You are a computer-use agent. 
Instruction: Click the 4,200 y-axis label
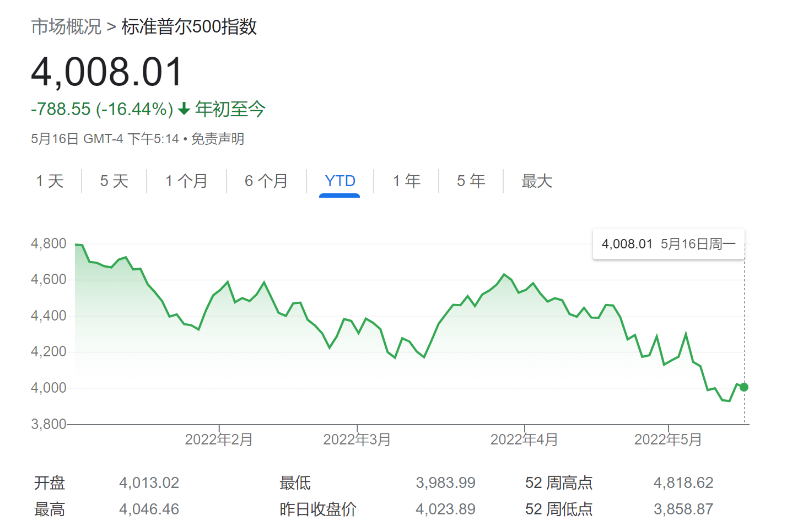48,351
